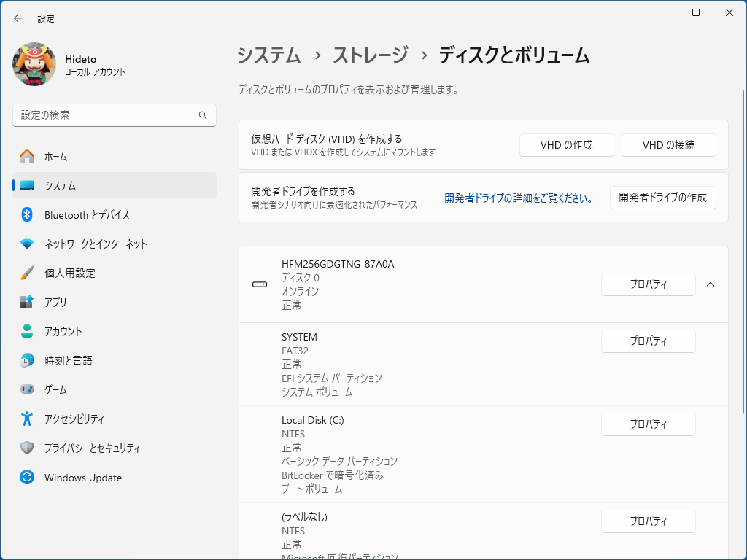Navigate to ストレージ in the breadcrumb

click(x=369, y=55)
